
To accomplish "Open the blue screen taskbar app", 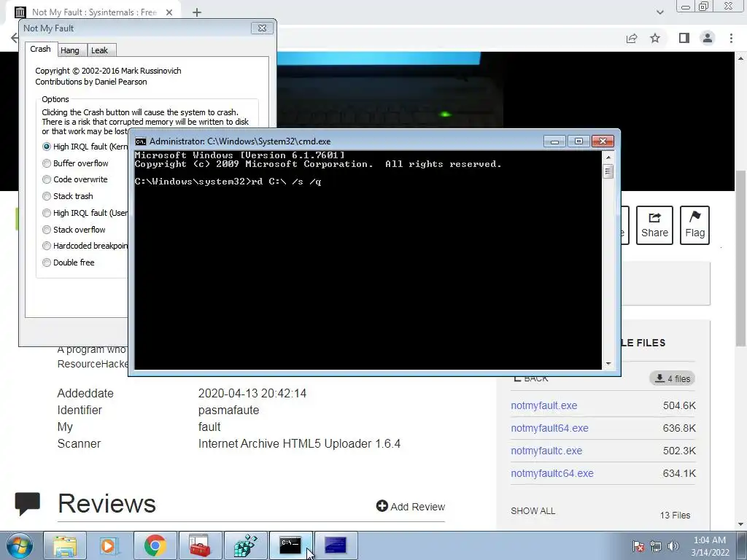I will (x=336, y=545).
